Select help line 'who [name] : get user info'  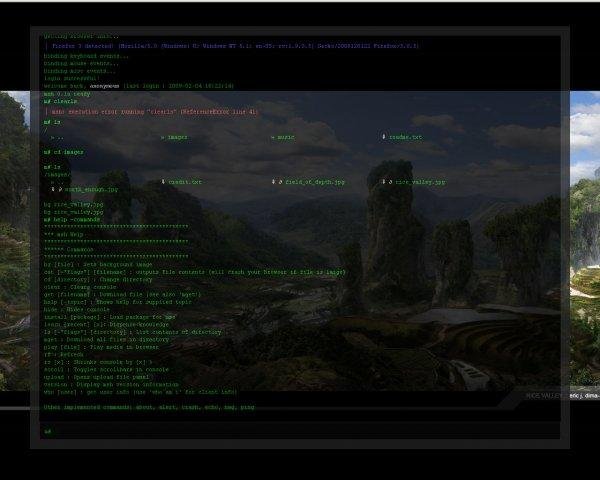pos(140,392)
